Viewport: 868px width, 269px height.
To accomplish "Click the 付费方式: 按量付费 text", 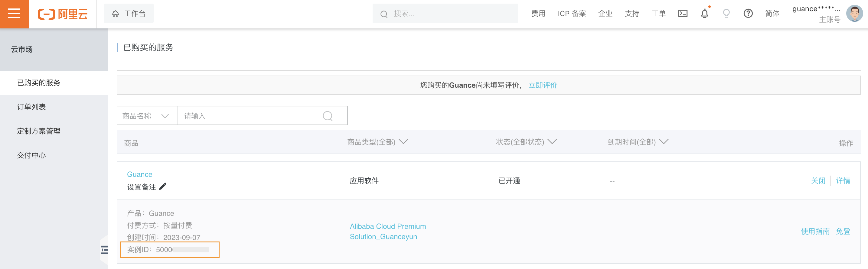I will tap(159, 225).
